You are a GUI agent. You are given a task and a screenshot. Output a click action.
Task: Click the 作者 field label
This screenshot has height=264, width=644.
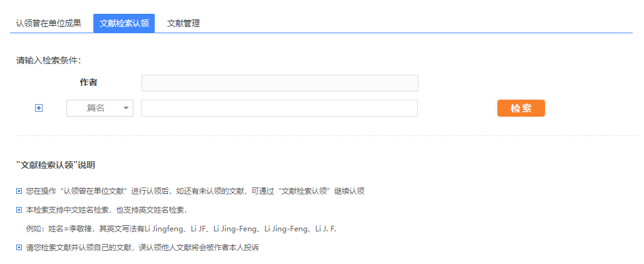88,83
